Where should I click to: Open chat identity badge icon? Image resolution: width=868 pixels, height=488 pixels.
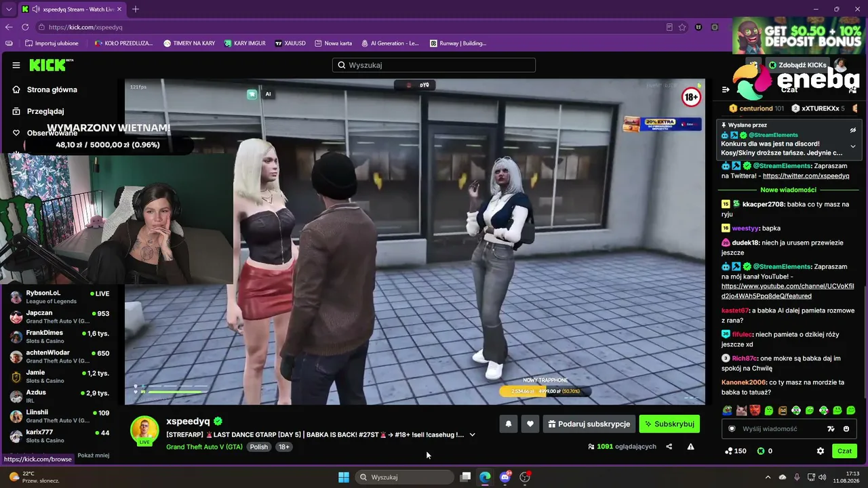coord(732,429)
